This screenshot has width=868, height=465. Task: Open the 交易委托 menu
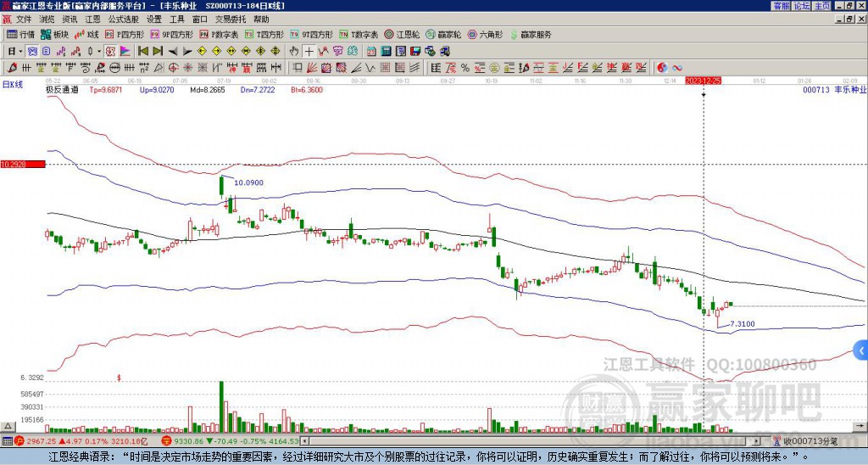point(231,20)
